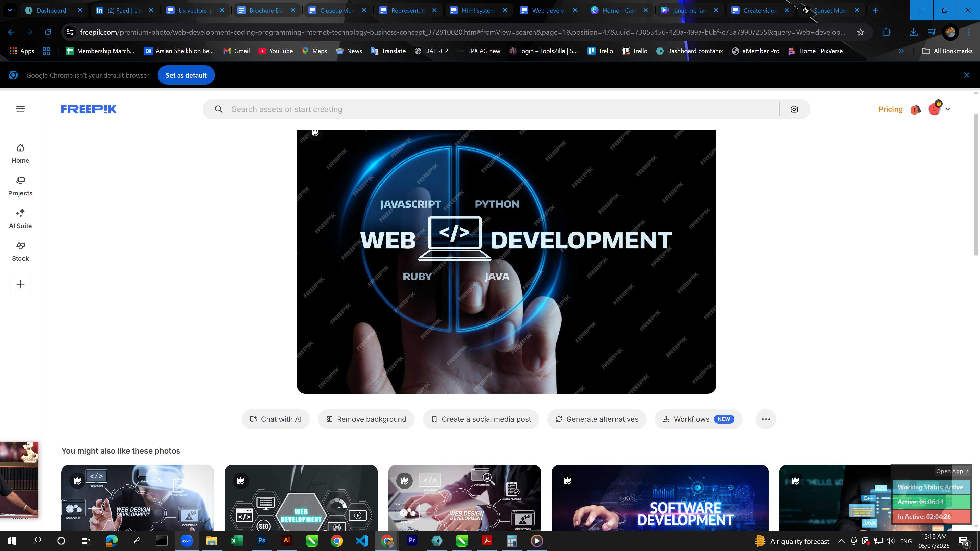Open the Chrome profile avatar
Viewport: 980px width, 551px height.
[950, 32]
